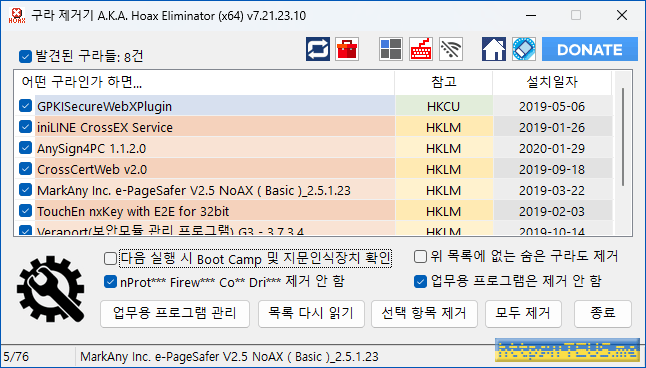This screenshot has height=368, width=646.
Task: Click the refresh arrows toolbar icon
Action: pyautogui.click(x=318, y=49)
